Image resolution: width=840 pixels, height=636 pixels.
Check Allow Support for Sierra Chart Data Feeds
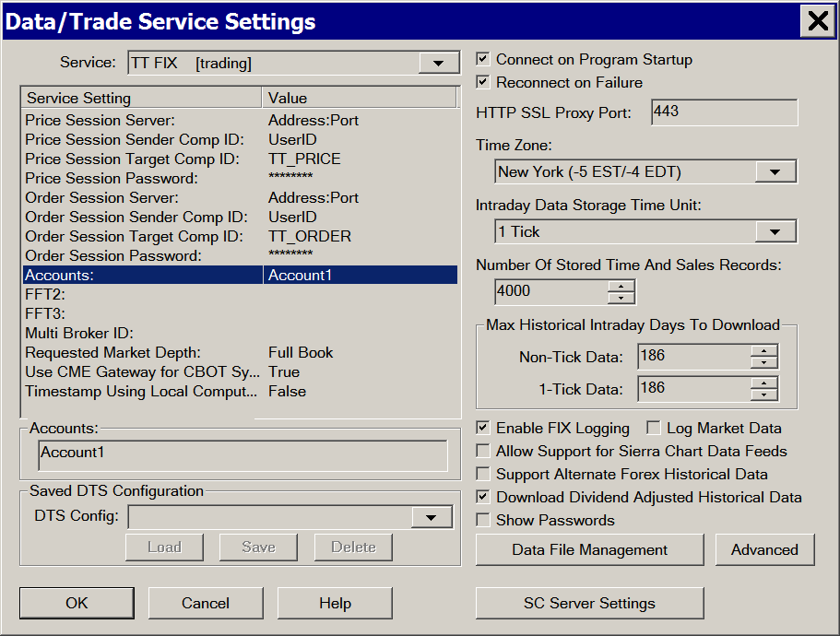[x=482, y=451]
